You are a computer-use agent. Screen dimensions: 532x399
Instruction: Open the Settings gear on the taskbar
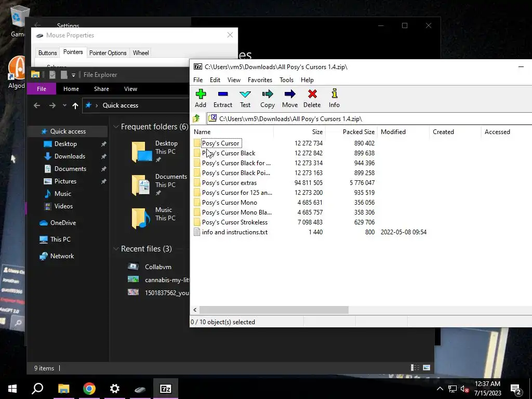point(115,389)
